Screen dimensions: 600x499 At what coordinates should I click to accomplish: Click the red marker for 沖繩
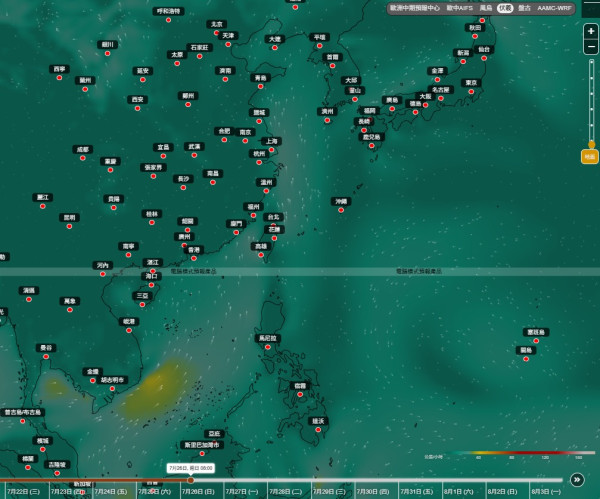pyautogui.click(x=341, y=210)
